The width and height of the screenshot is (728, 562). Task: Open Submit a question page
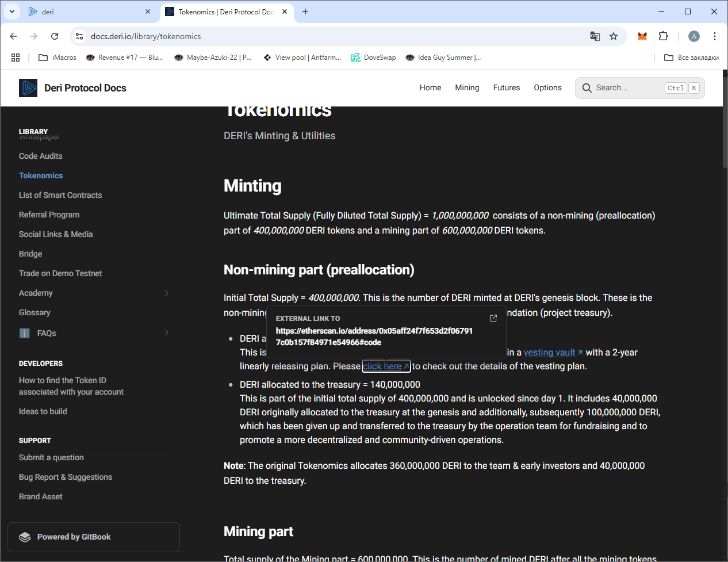point(51,457)
